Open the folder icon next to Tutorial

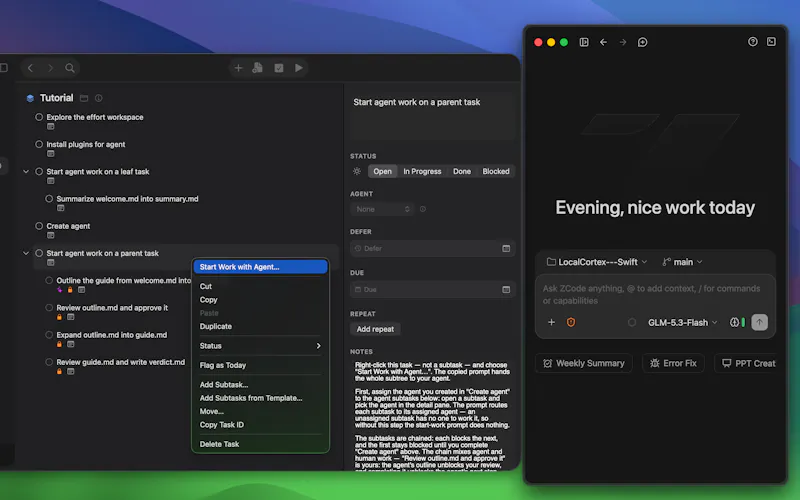(x=84, y=98)
